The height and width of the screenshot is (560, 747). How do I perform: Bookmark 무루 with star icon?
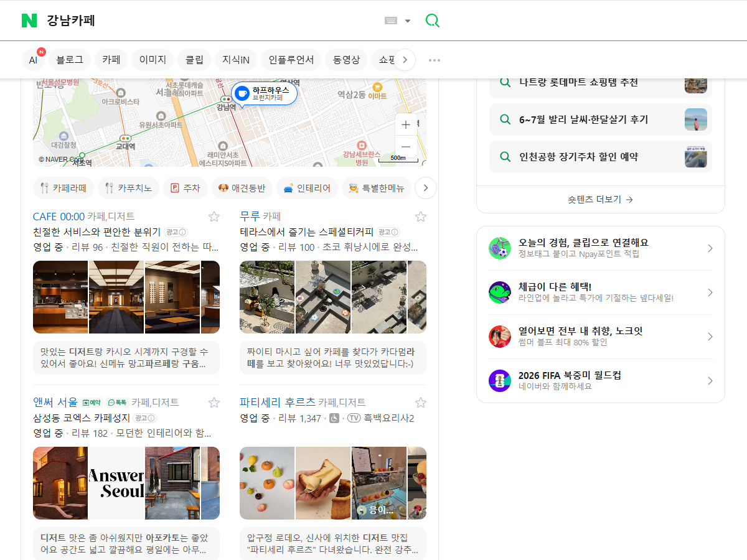pos(421,217)
